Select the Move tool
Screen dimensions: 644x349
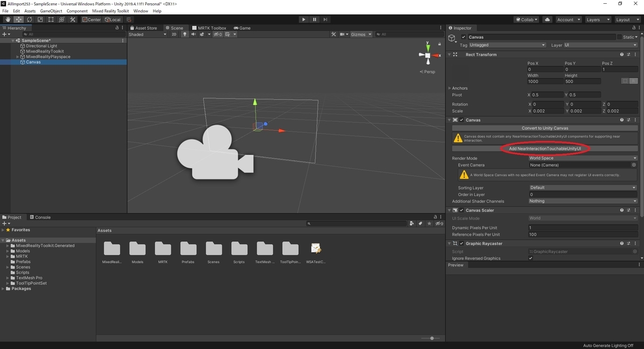coord(19,19)
